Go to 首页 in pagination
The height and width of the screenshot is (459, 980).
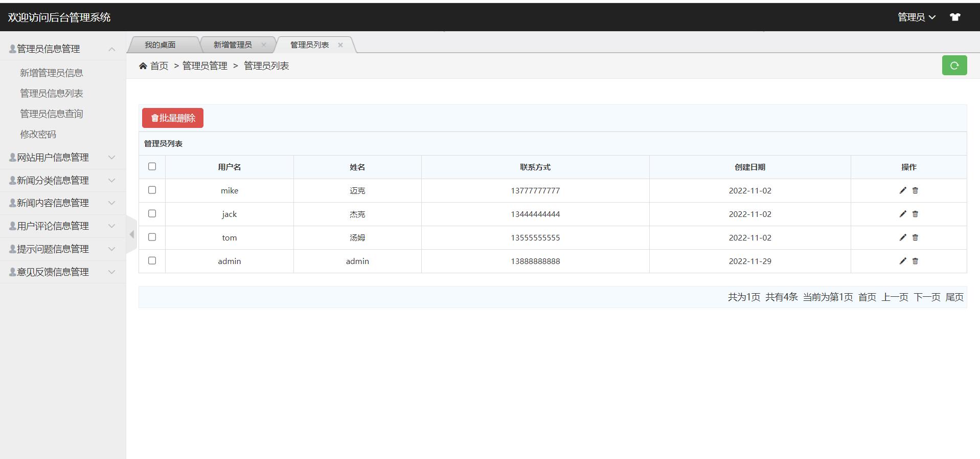coord(867,297)
